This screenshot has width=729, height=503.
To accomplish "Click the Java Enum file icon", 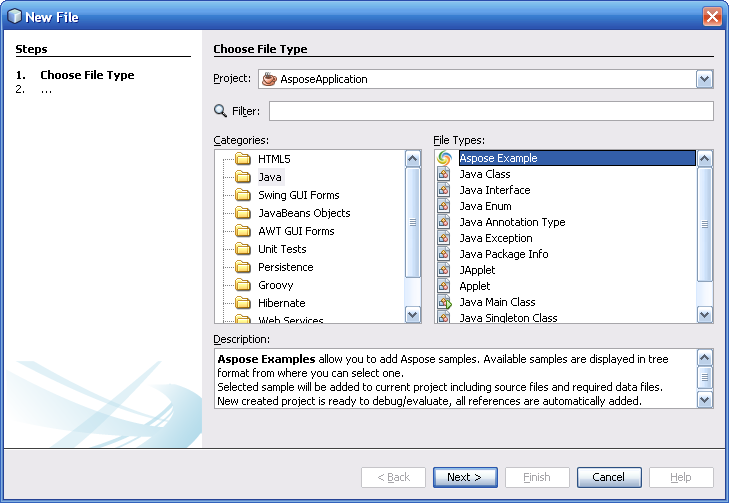I will [x=444, y=206].
